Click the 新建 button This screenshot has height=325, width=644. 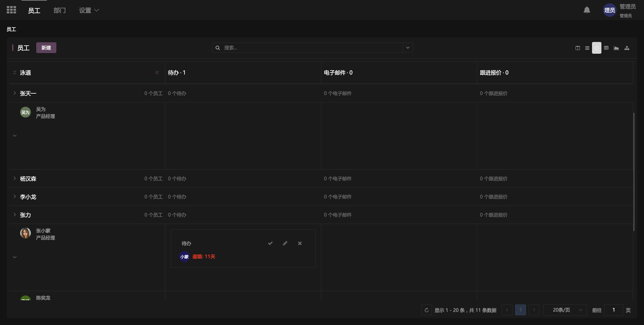point(46,48)
